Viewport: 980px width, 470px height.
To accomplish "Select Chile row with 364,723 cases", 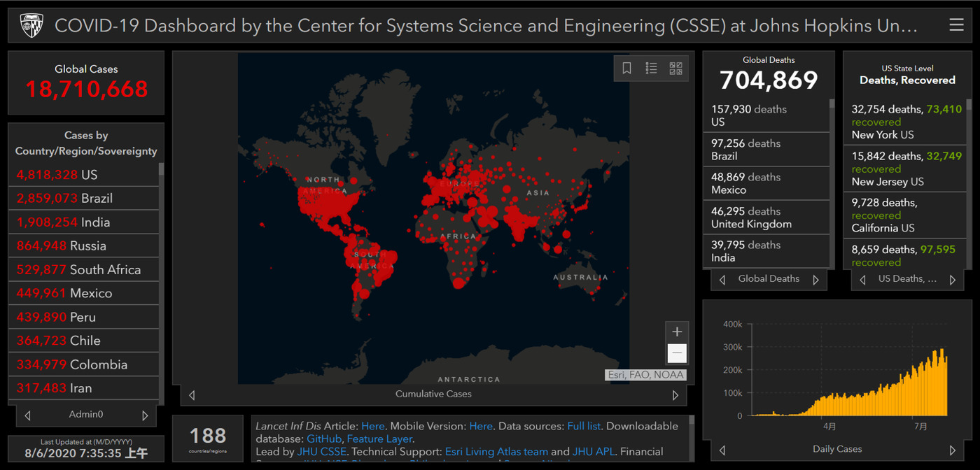I will 83,341.
